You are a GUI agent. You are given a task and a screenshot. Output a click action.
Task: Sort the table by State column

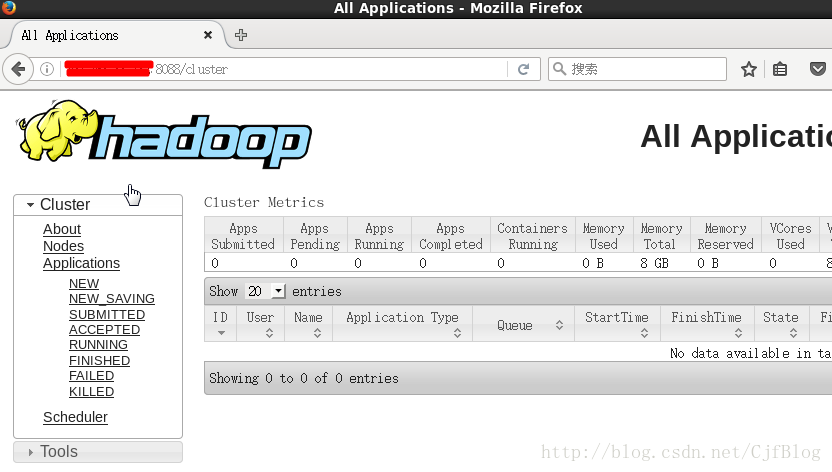[782, 324]
